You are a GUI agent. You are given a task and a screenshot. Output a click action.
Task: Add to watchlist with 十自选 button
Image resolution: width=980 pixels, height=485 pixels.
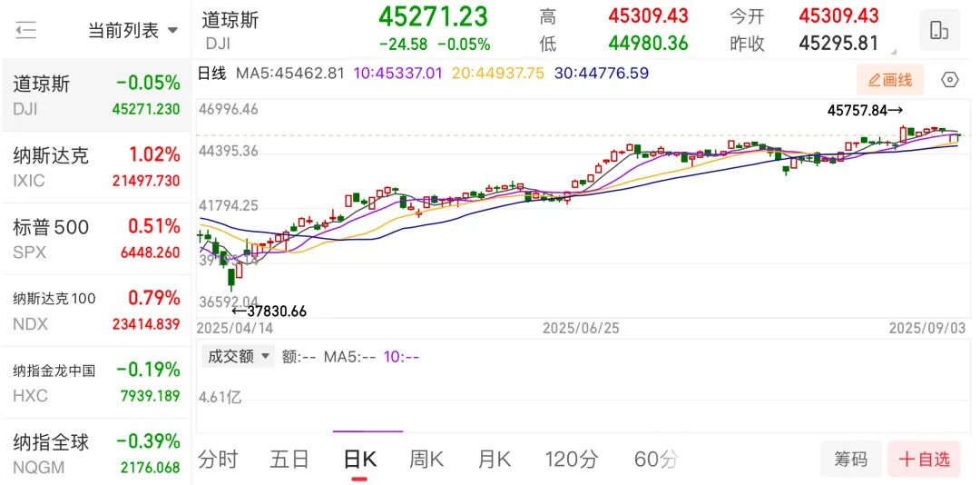924,460
